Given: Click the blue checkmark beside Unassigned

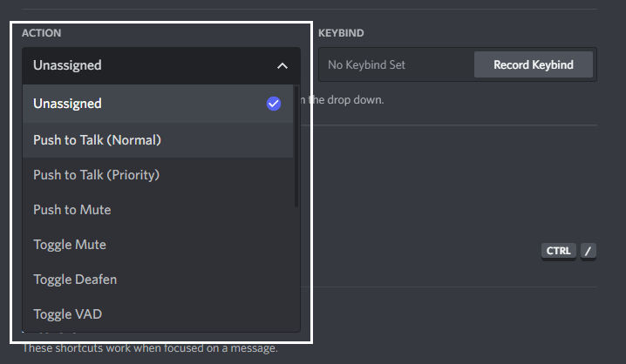Looking at the screenshot, I should pos(274,104).
